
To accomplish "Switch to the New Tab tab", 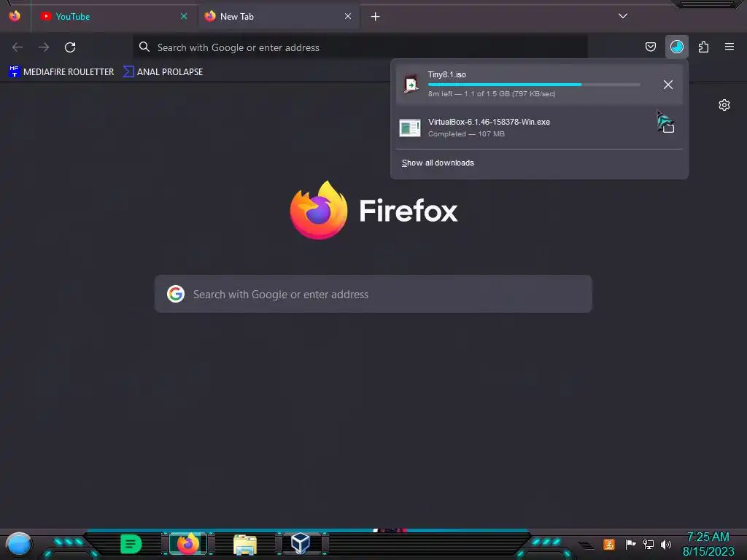I will tap(278, 17).
